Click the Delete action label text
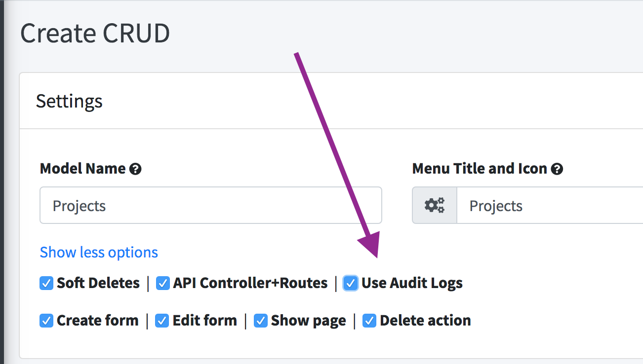 [x=425, y=321]
